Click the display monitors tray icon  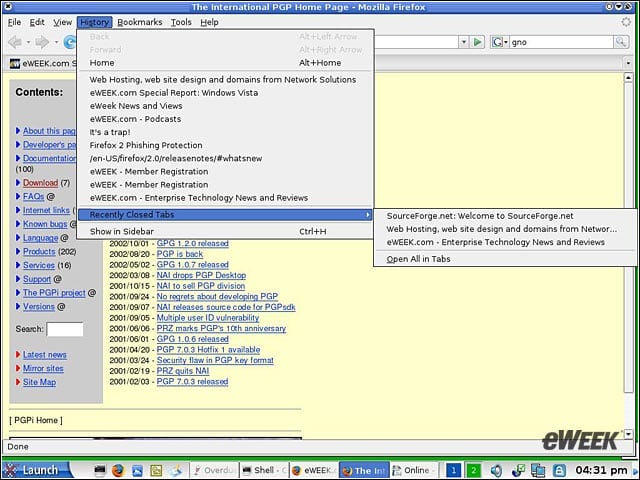pos(538,471)
